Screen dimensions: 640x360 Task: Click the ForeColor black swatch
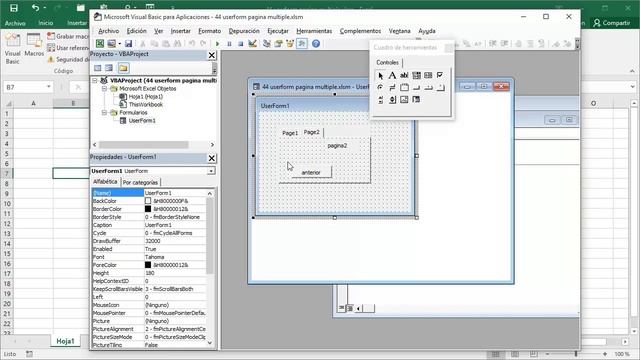point(148,265)
